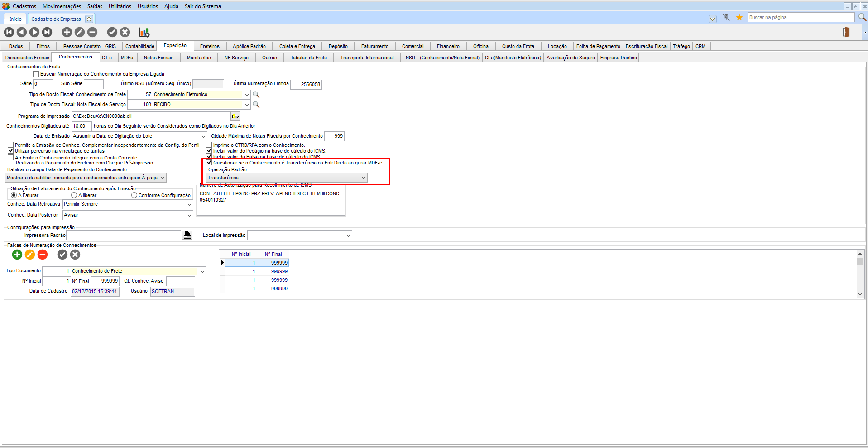868x448 pixels.
Task: Toggle Permite a Emissão de Conhec. Complementar
Action: [x=11, y=145]
